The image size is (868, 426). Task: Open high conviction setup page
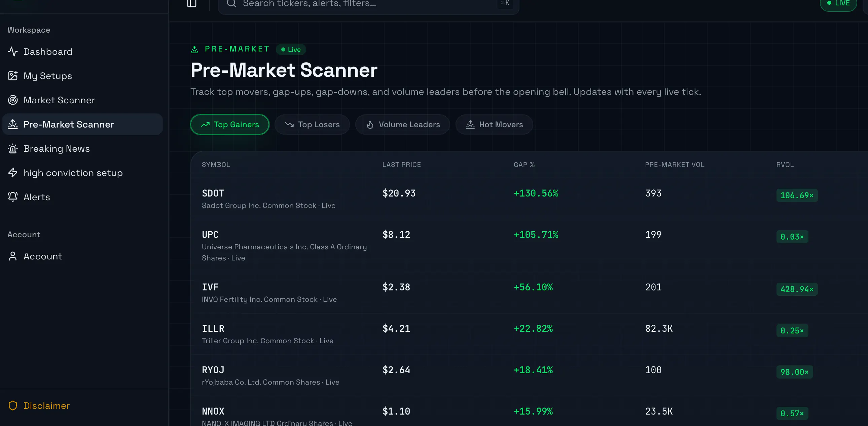(x=82, y=173)
